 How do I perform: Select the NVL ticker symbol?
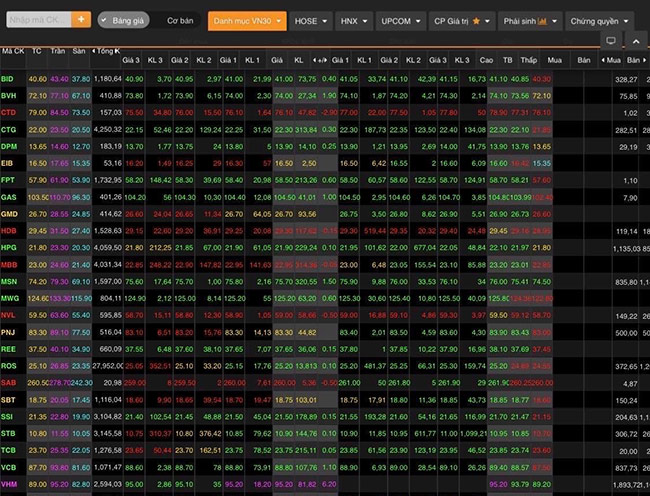pyautogui.click(x=8, y=315)
